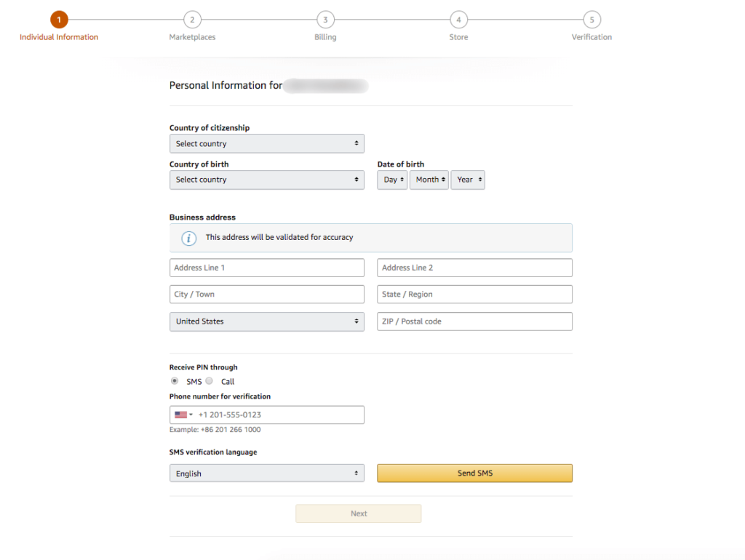Expand the Day of birth dropdown
745x560 pixels.
392,180
